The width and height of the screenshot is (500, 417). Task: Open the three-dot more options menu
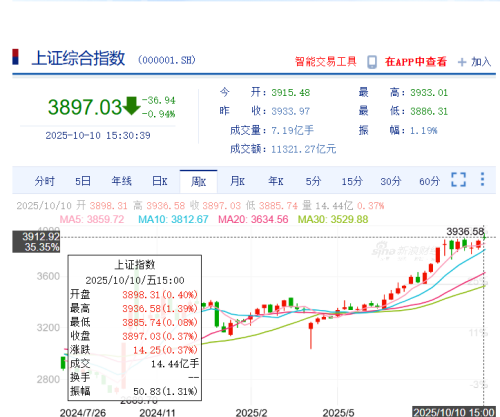point(482,179)
